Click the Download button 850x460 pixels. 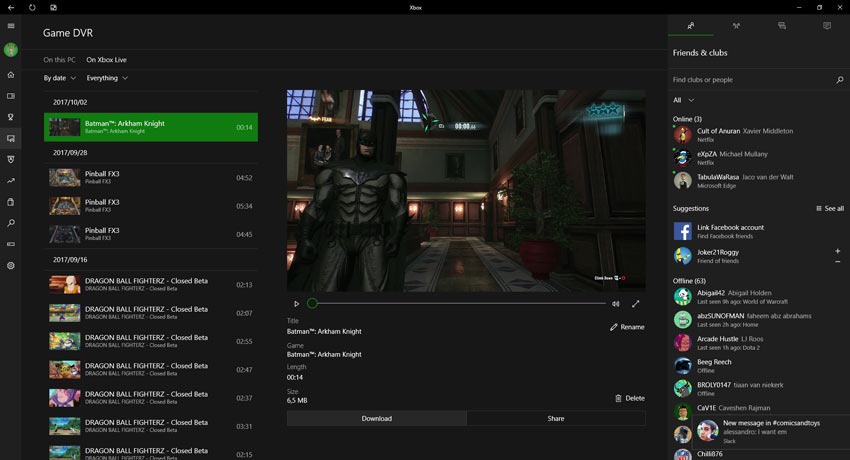point(377,418)
